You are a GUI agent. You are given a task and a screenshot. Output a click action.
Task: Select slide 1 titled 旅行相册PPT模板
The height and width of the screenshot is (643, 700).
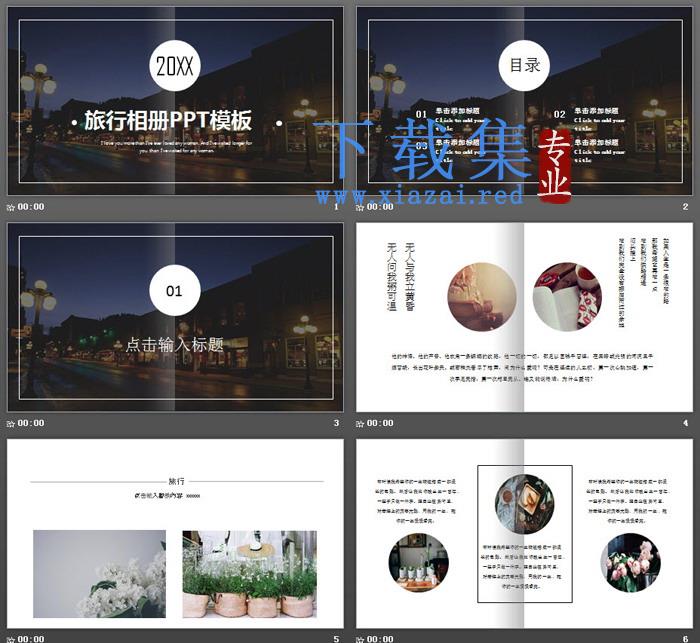[175, 100]
